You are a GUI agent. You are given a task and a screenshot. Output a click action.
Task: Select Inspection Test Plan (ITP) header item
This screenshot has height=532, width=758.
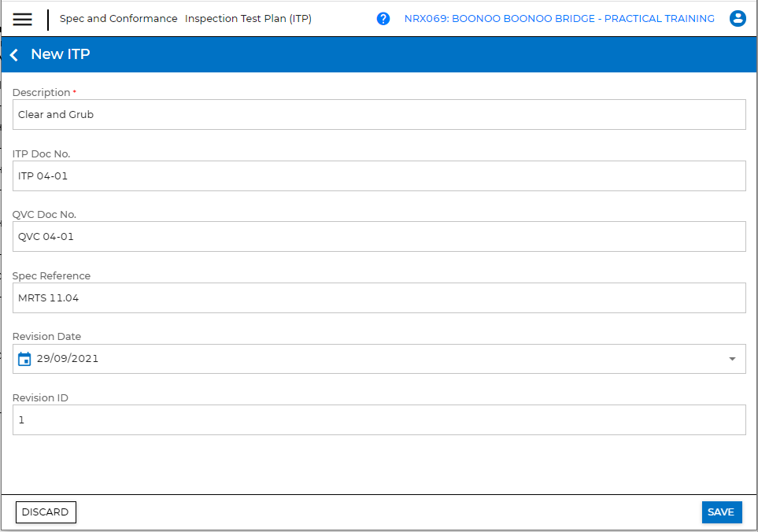click(x=248, y=19)
